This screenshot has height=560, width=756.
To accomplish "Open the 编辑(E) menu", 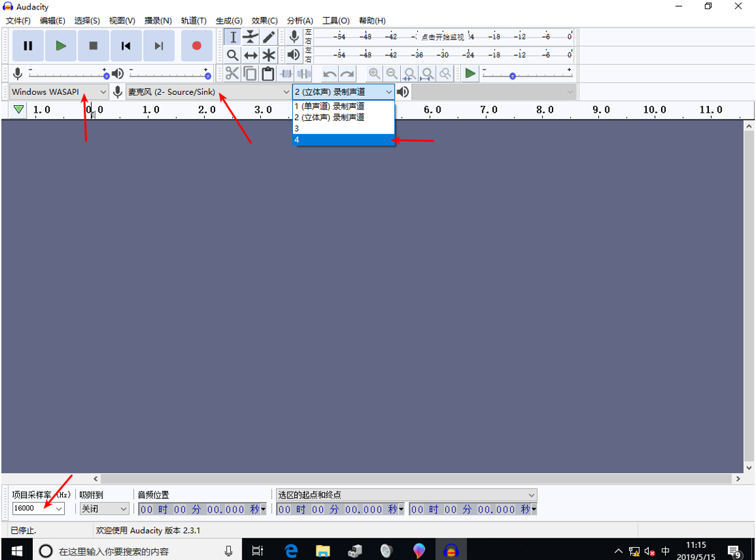I will click(x=52, y=20).
